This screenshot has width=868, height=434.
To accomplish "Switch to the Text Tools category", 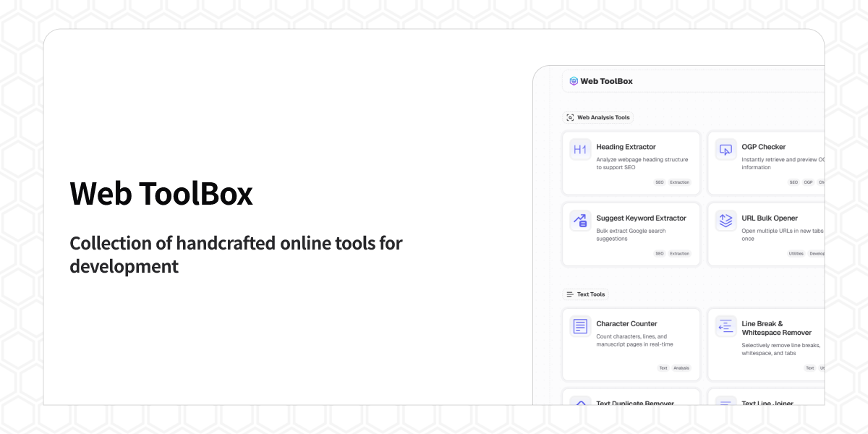I will pyautogui.click(x=586, y=294).
